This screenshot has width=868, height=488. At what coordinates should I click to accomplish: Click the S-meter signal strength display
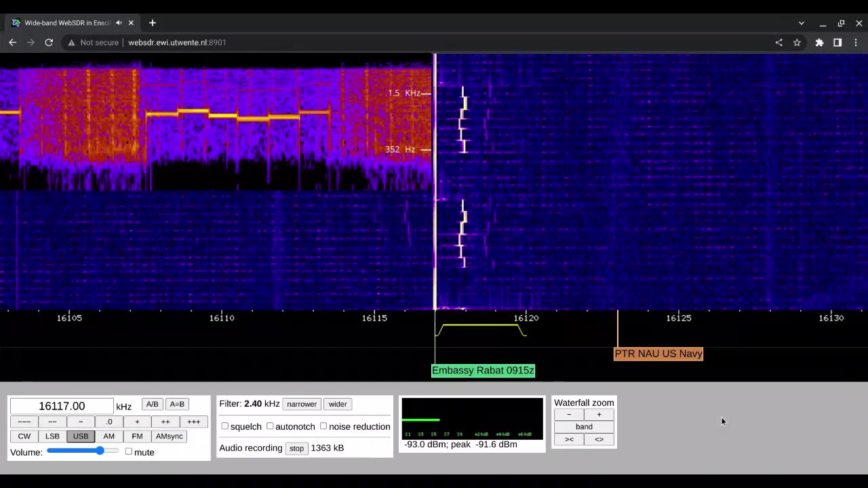[472, 418]
